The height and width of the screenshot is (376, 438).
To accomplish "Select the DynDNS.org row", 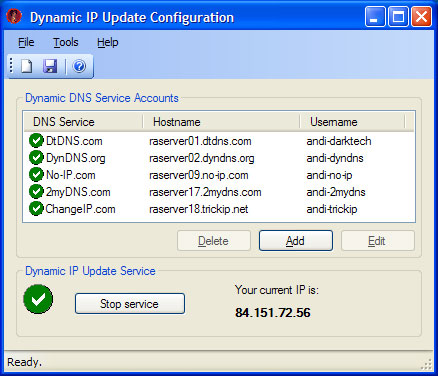I will (x=219, y=158).
